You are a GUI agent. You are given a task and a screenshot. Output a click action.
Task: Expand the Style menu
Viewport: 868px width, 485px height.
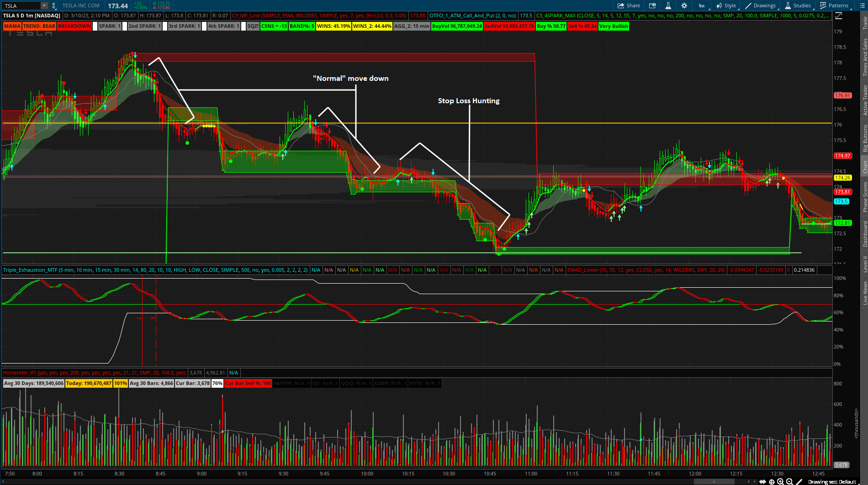tap(726, 5)
